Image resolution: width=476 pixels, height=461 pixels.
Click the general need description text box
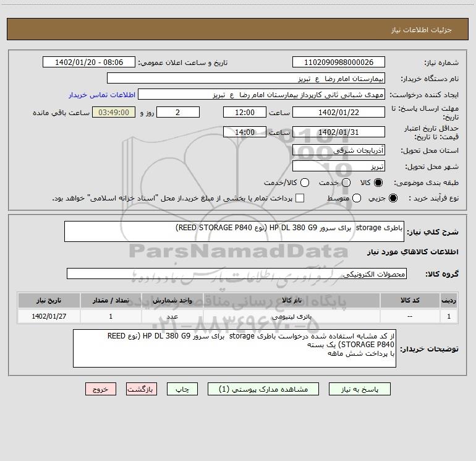[x=234, y=231]
